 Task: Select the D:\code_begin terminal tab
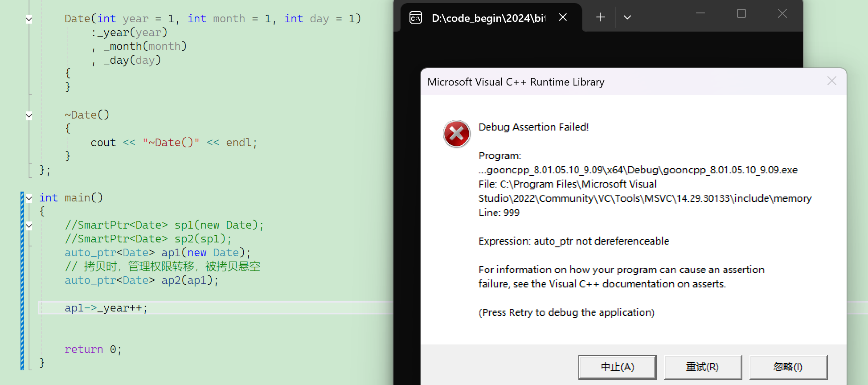[491, 18]
